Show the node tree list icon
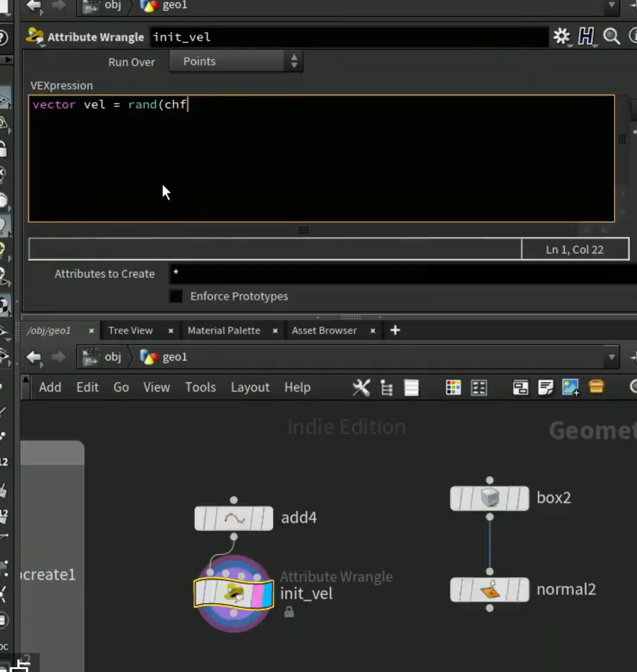 pos(386,387)
